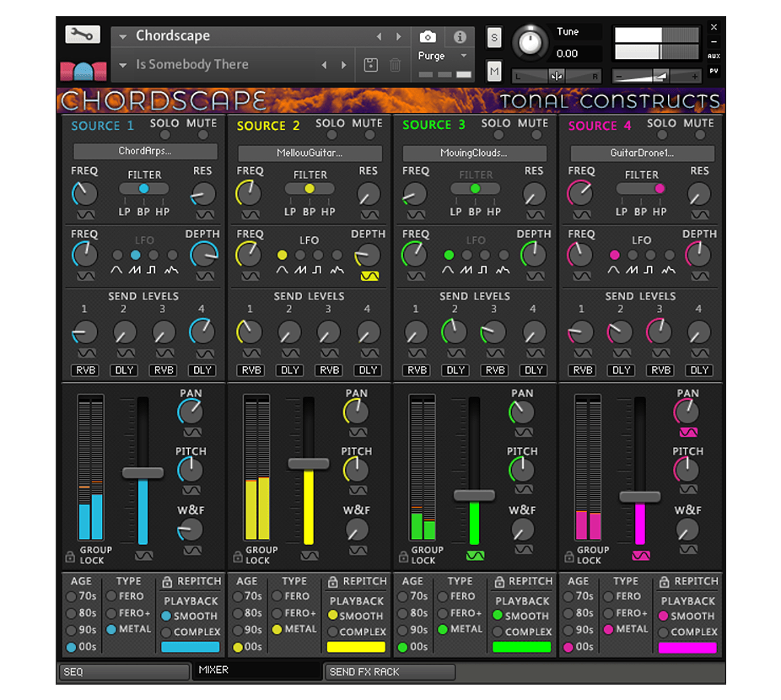Click the save preset floppy icon
Viewport: 781px width, 700px height.
370,65
